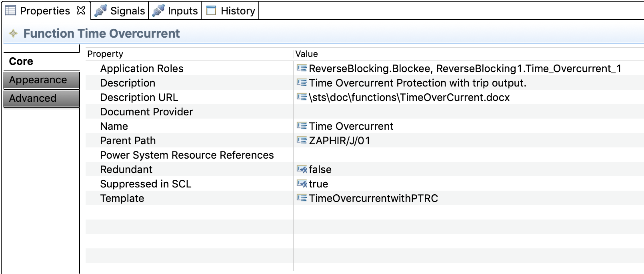Open the History tab

[x=238, y=11]
